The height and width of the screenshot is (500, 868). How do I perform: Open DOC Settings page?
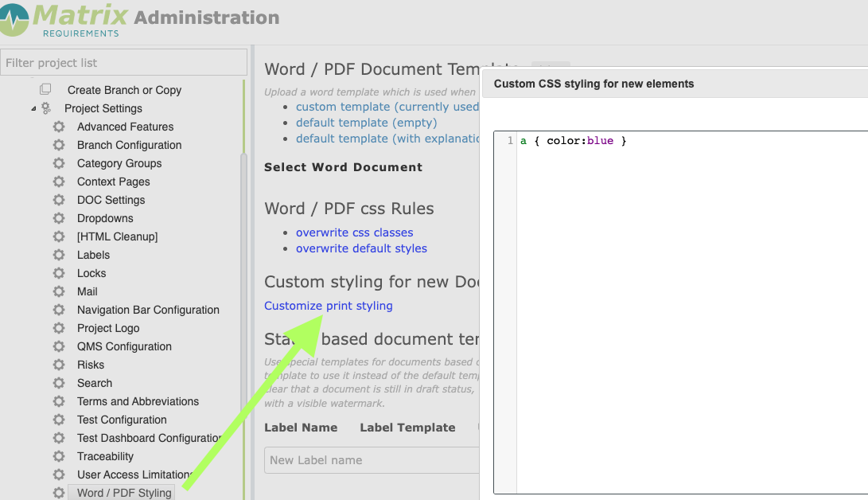[x=111, y=199]
